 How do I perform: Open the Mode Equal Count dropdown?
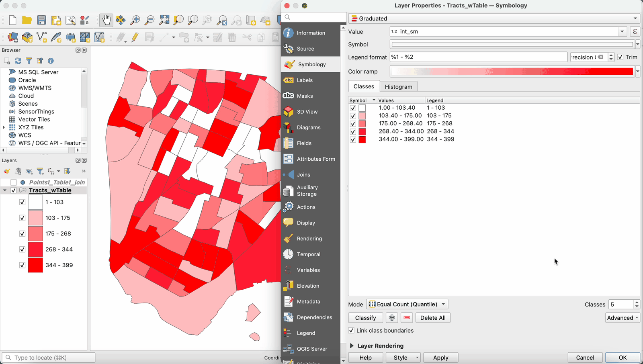click(x=406, y=304)
